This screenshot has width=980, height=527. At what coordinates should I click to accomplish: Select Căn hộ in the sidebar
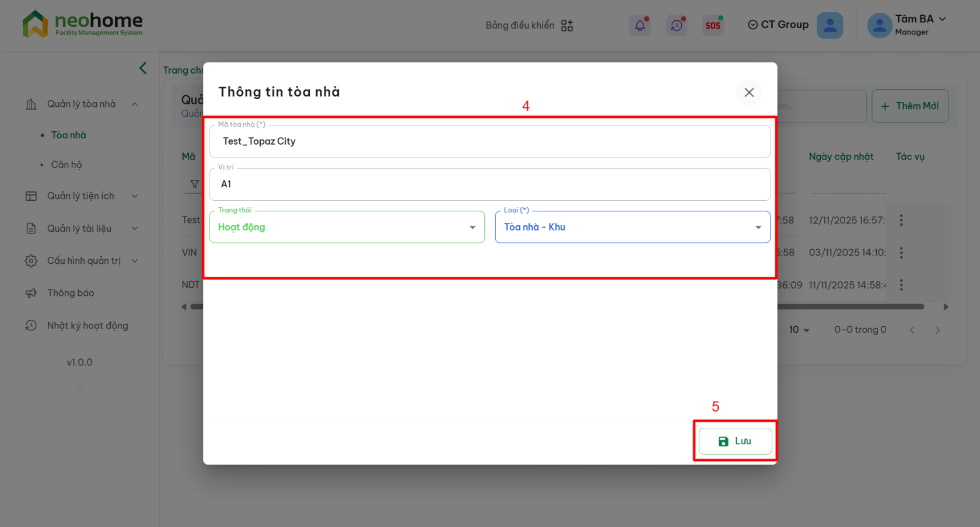(66, 165)
